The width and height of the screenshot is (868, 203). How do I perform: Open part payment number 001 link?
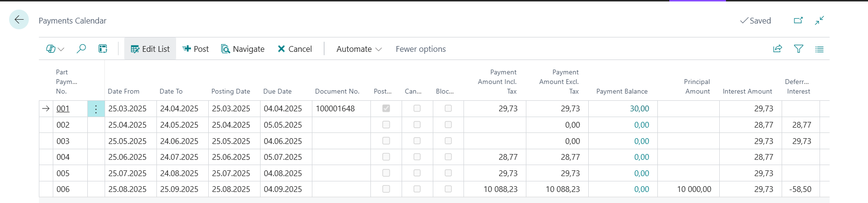pos(63,108)
